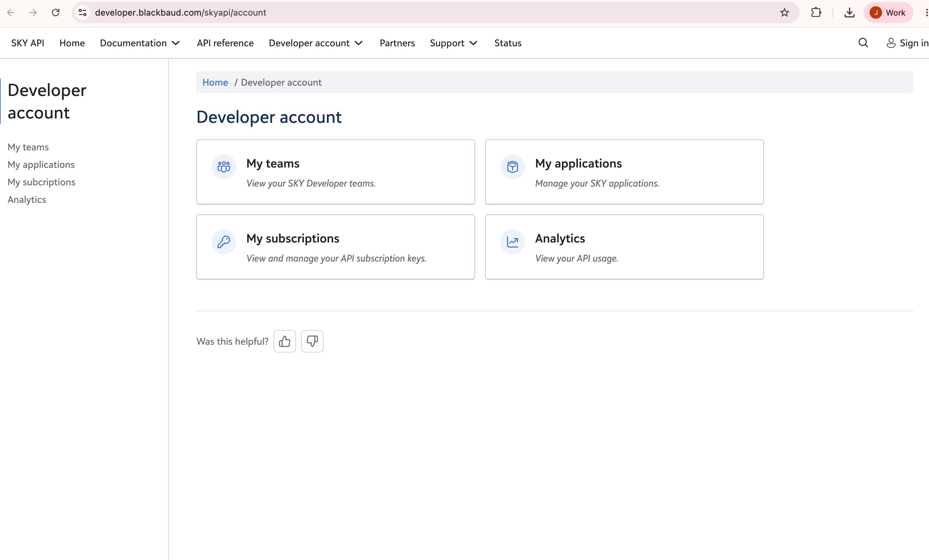This screenshot has height=560, width=929.
Task: Click the browser address bar URL
Action: (x=181, y=12)
